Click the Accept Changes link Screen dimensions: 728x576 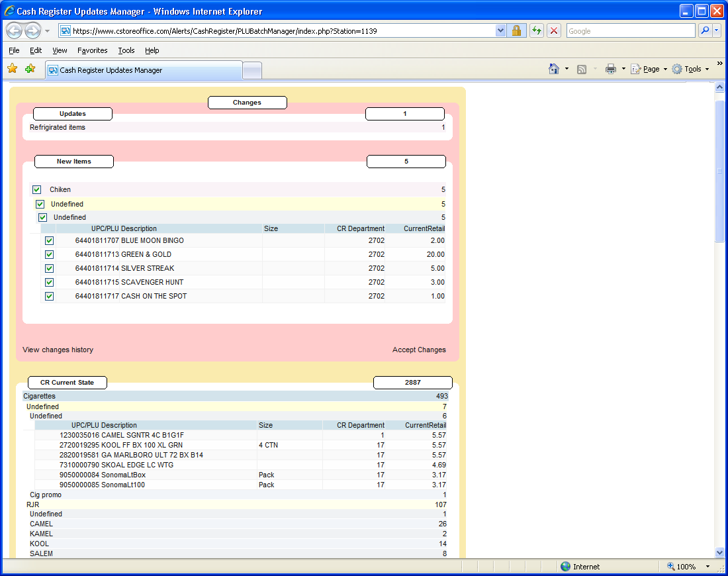[x=419, y=350]
